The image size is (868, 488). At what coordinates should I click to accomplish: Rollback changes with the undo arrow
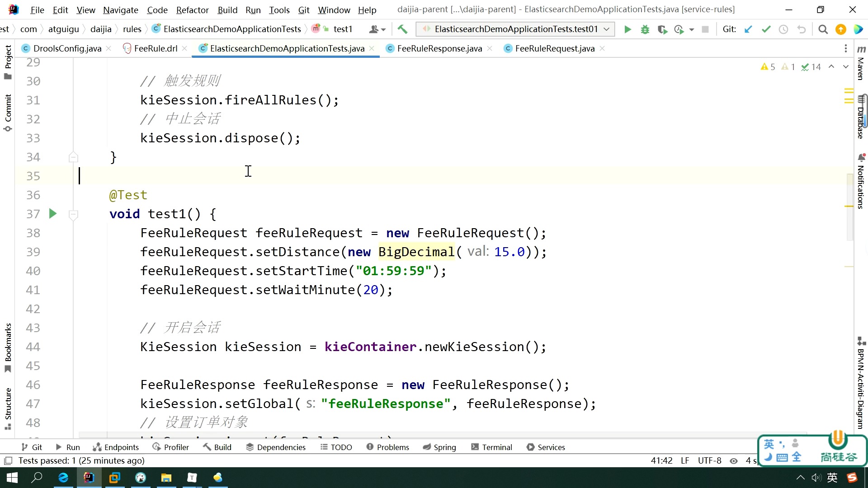[802, 29]
